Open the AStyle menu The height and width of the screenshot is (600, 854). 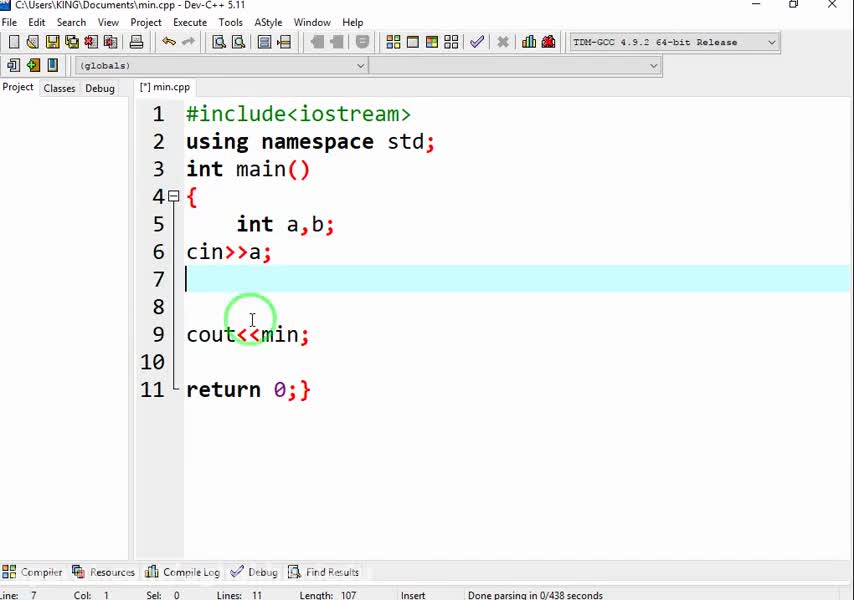[x=268, y=22]
